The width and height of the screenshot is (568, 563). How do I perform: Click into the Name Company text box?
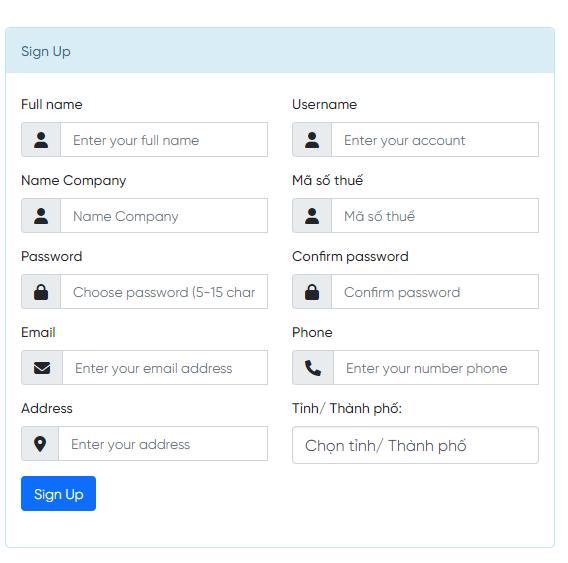pyautogui.click(x=164, y=216)
